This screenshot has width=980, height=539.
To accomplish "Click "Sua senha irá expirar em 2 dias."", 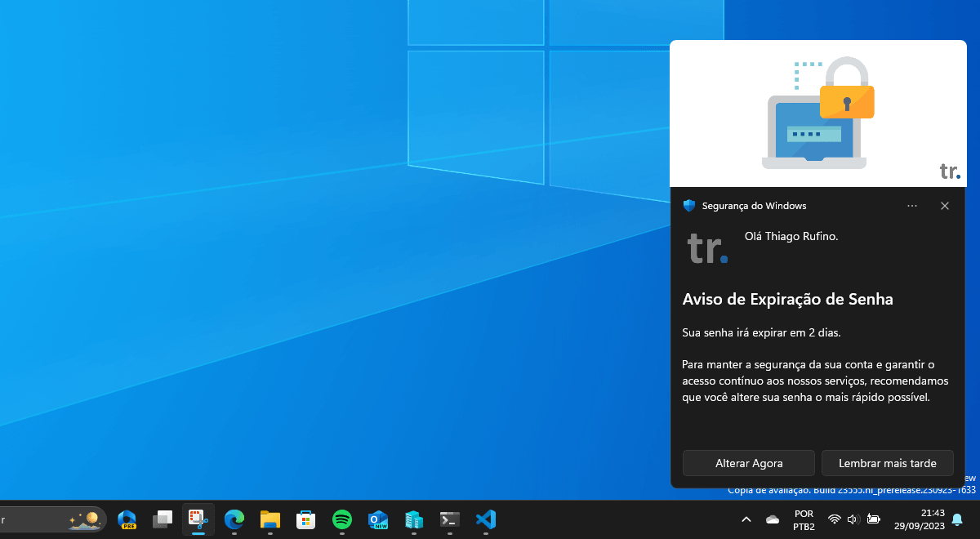I will pyautogui.click(x=761, y=333).
